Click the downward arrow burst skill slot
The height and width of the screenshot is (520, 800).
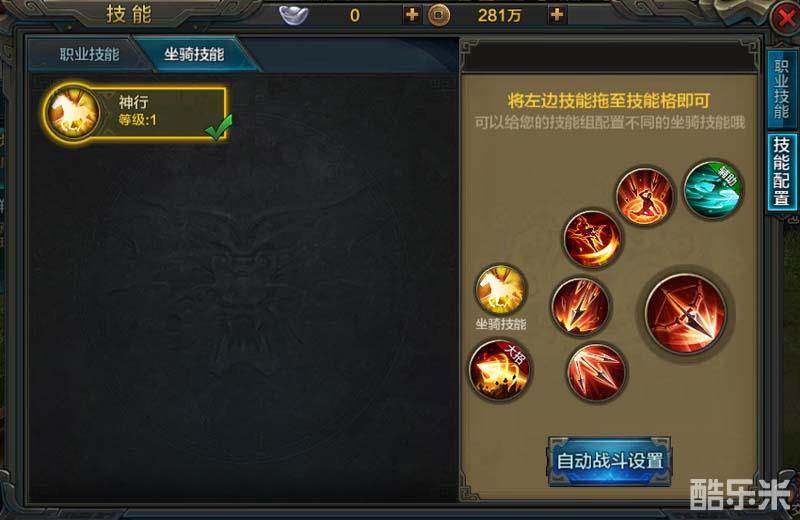[580, 306]
